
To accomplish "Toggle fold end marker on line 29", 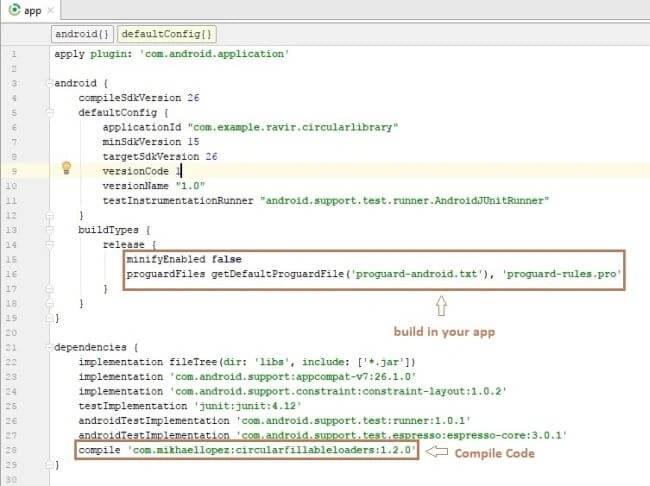I will tap(50, 465).
